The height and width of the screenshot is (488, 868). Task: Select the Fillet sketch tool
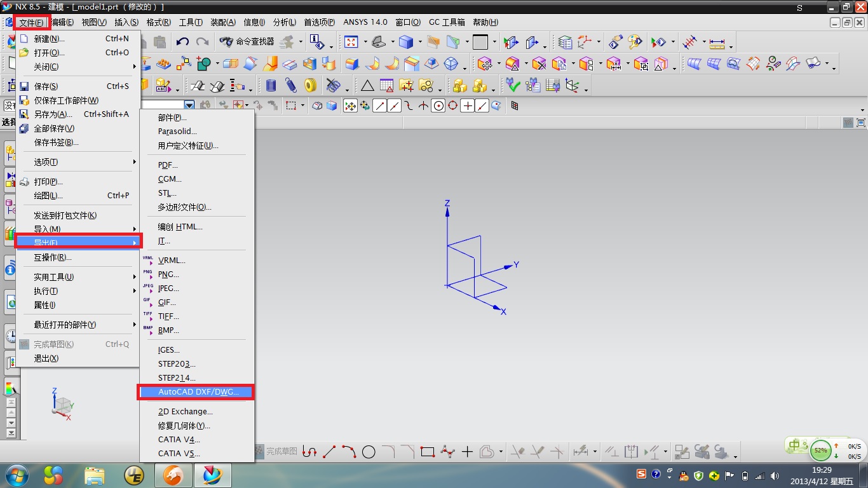388,452
